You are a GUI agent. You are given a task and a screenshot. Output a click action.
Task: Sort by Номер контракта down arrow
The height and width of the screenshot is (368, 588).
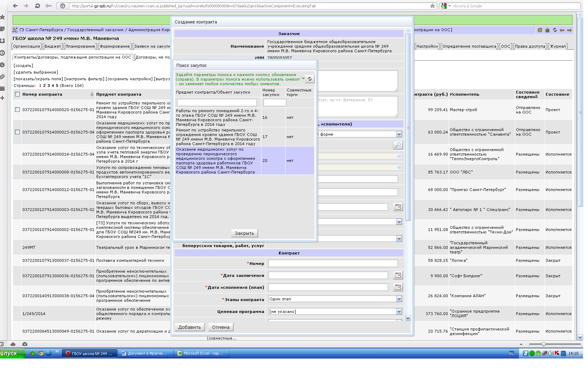pos(92,94)
